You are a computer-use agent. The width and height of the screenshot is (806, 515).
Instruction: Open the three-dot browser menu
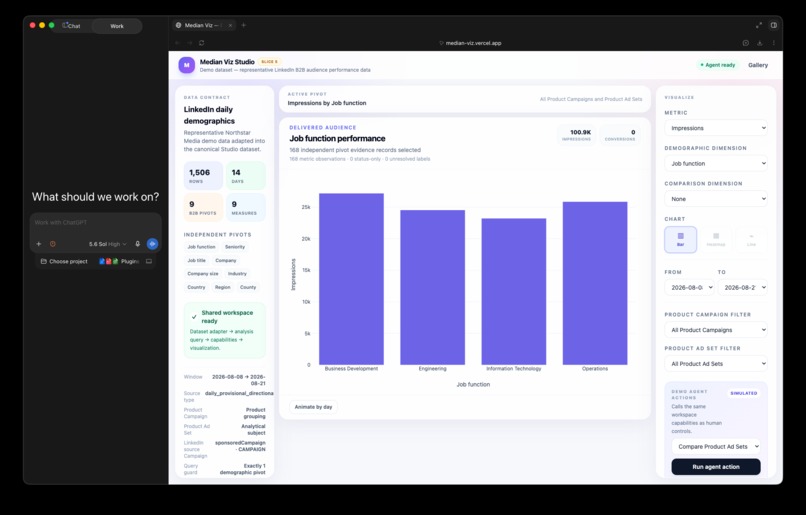pos(774,43)
